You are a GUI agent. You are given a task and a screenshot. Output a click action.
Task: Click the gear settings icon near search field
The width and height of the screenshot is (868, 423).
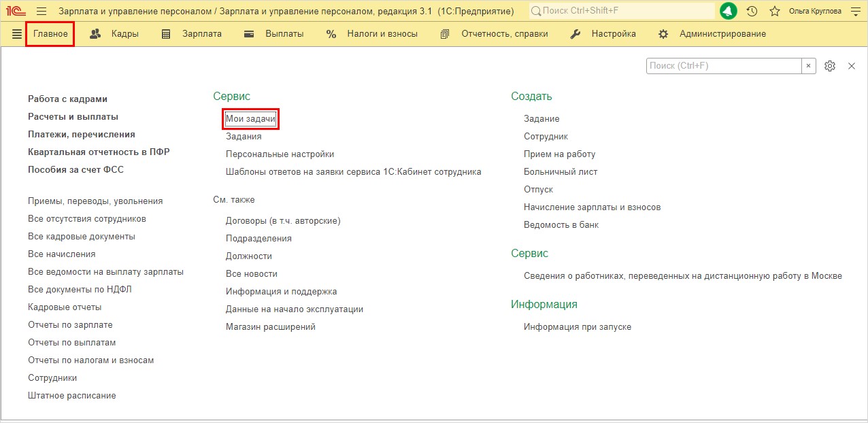pos(829,66)
